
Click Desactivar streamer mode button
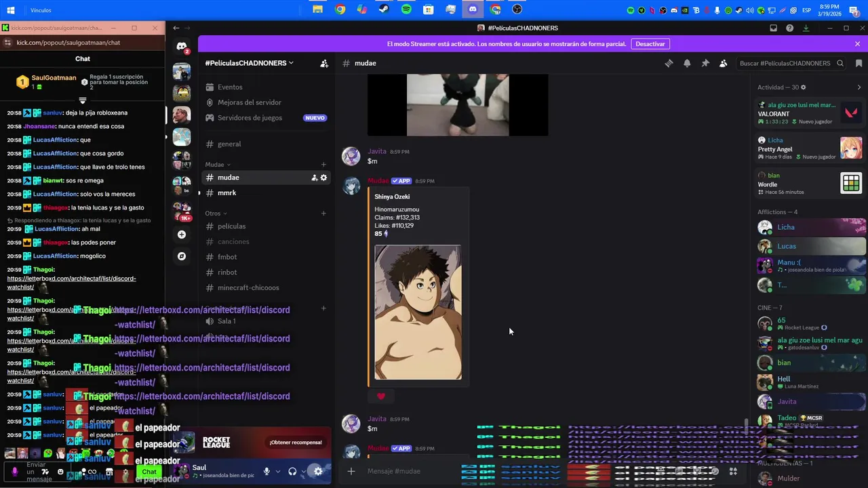[650, 44]
